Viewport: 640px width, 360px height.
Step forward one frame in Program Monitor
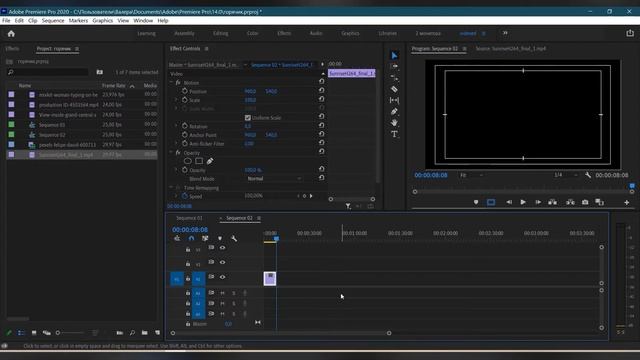point(538,202)
